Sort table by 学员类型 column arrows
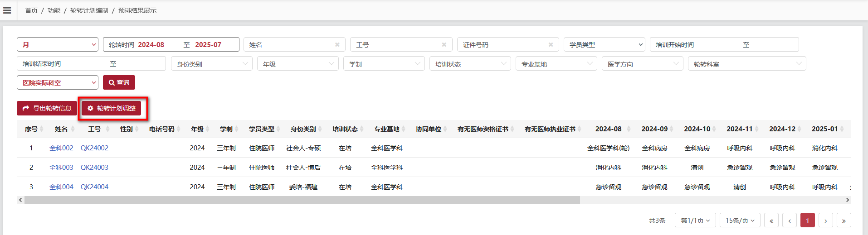Viewport: 868px width, 235px height. pos(278,129)
